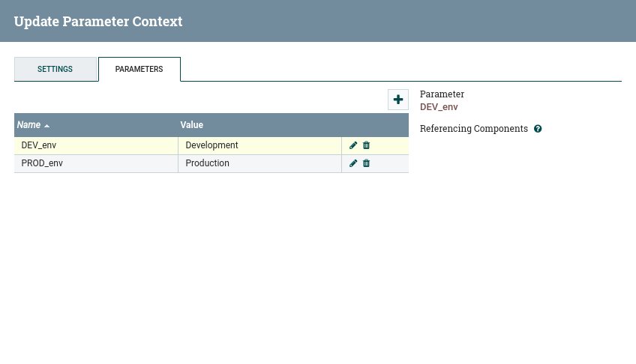Delete the PROD_env parameter using trash icon
Image resolution: width=636 pixels, height=364 pixels.
click(x=366, y=163)
